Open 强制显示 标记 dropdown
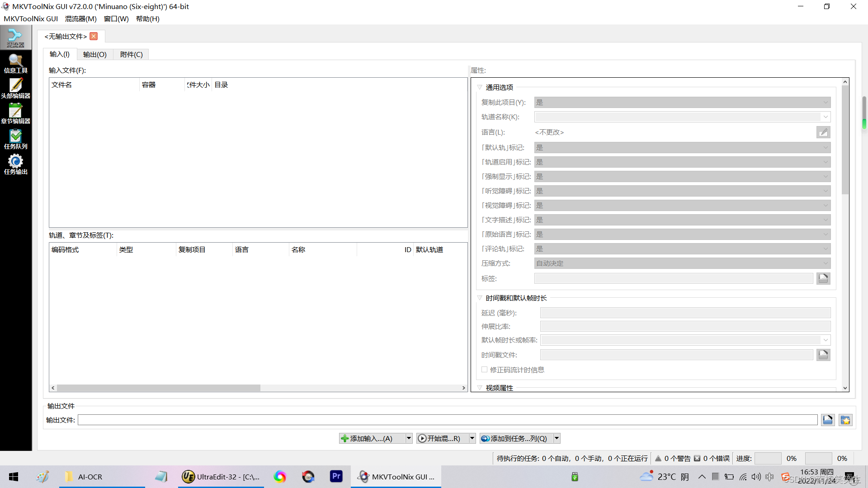The image size is (868, 488). pos(682,177)
